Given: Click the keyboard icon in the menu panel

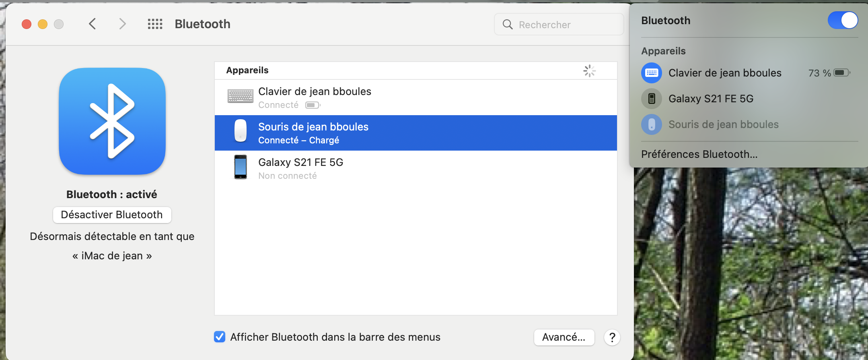Looking at the screenshot, I should pos(651,73).
